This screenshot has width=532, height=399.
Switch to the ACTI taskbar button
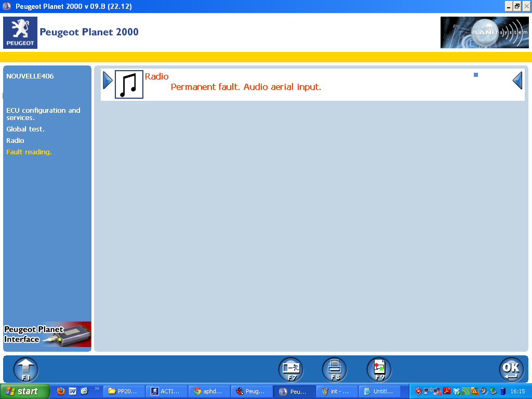coord(167,392)
